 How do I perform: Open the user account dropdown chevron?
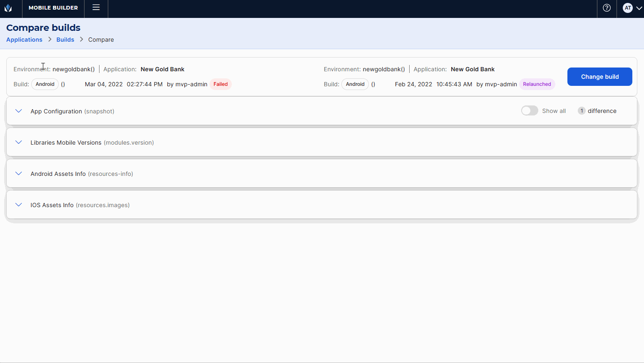pyautogui.click(x=639, y=8)
